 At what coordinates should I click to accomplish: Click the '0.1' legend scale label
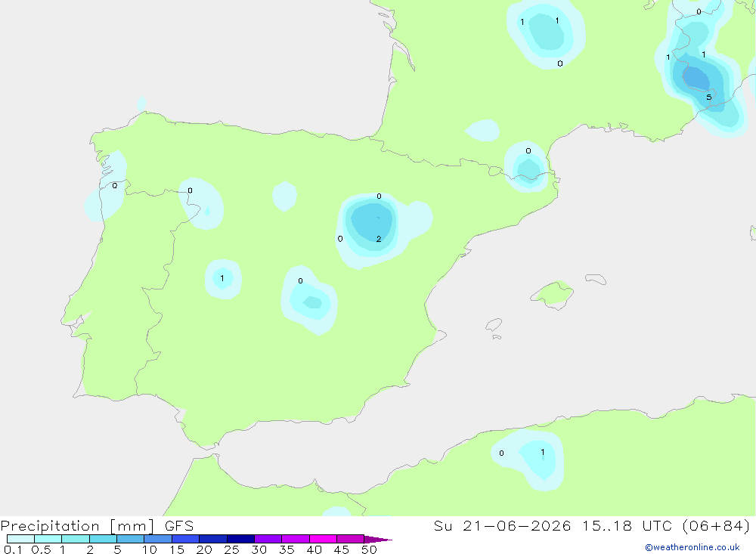tap(13, 549)
